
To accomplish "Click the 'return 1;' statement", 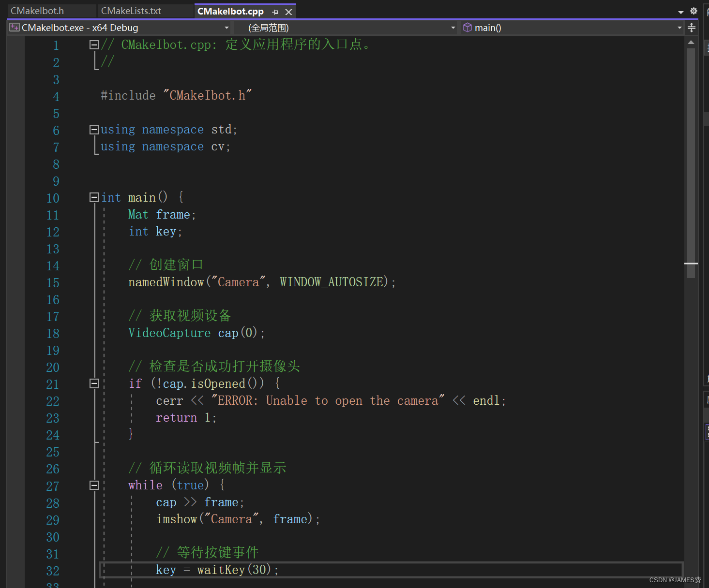I will point(186,417).
